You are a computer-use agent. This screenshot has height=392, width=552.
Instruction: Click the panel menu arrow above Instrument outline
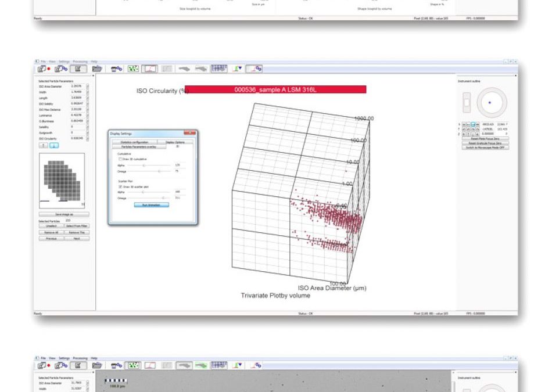click(x=516, y=75)
